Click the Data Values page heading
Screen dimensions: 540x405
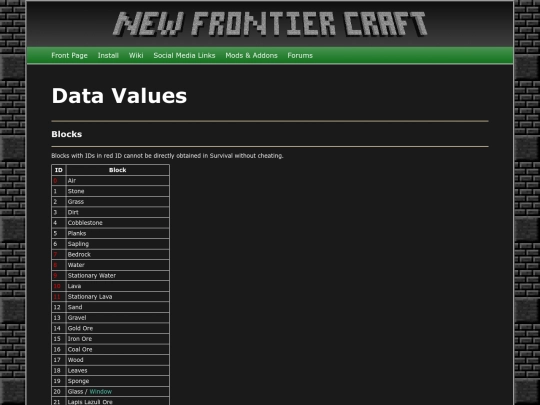[x=119, y=96]
